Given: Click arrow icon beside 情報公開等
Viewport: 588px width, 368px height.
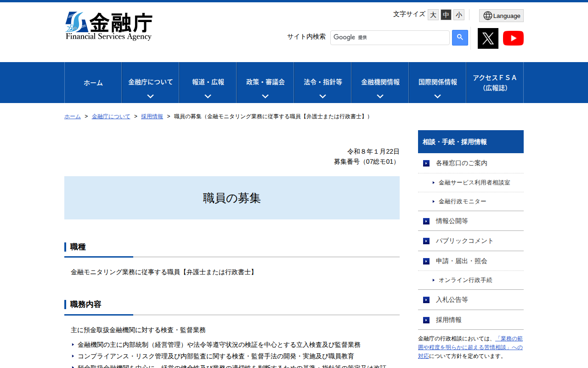Looking at the screenshot, I should pyautogui.click(x=426, y=221).
